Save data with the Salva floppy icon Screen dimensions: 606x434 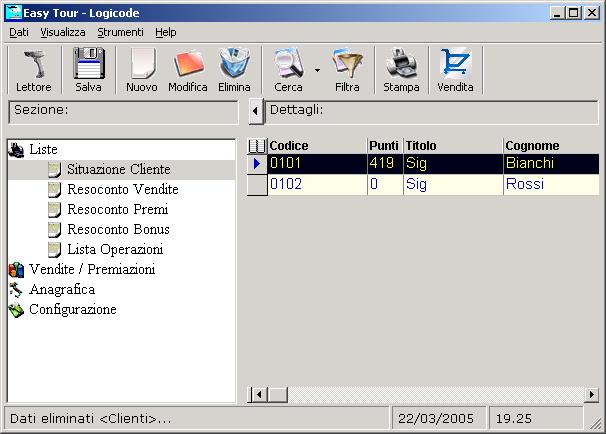pyautogui.click(x=89, y=70)
